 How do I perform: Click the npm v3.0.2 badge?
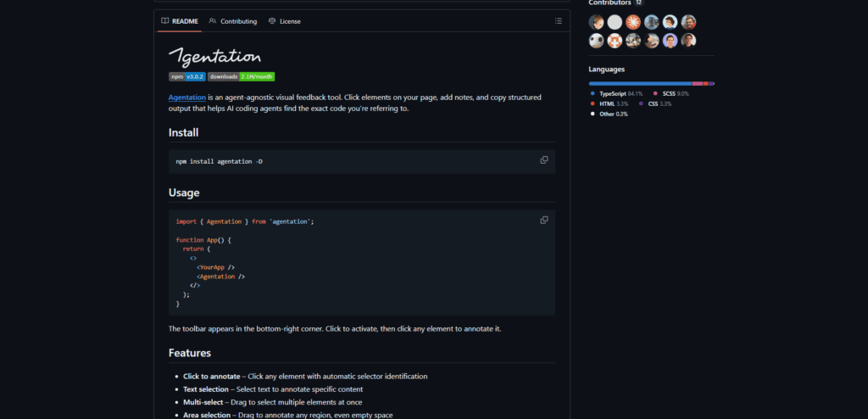point(187,76)
